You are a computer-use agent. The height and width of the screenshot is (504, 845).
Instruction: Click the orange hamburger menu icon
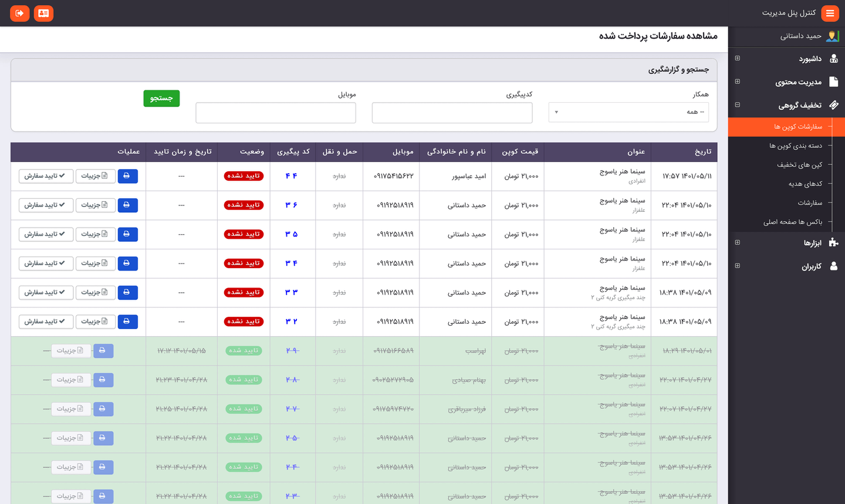(x=830, y=13)
